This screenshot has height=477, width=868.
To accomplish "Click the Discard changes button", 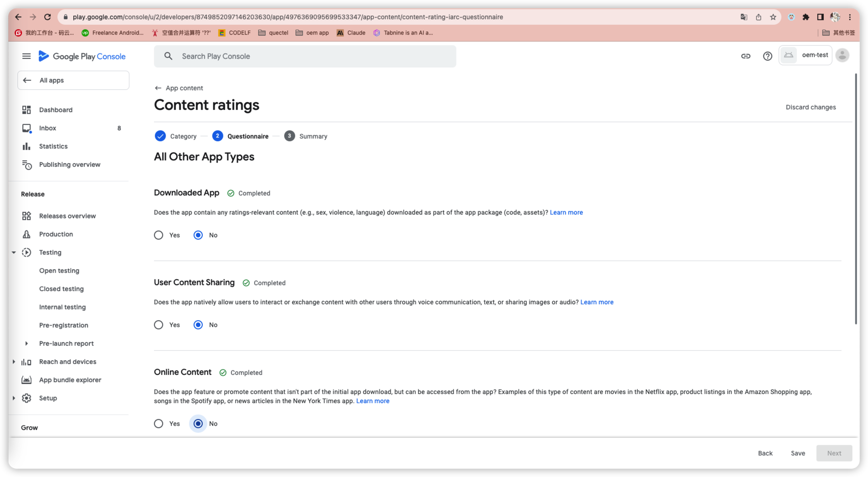I will [811, 107].
